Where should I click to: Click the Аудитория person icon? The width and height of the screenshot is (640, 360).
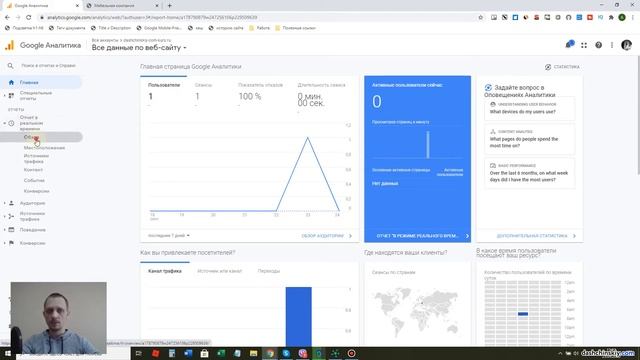click(x=11, y=203)
